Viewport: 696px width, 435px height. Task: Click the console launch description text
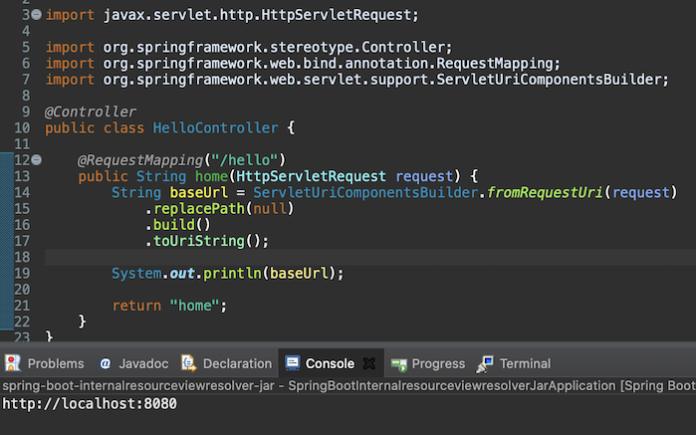(x=347, y=385)
